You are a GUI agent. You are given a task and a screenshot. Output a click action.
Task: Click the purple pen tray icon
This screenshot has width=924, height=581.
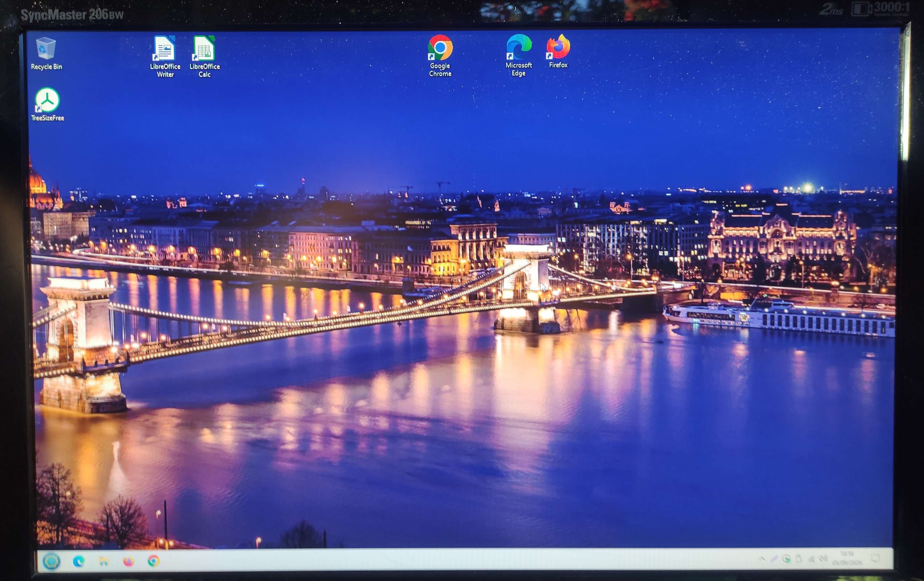point(774,559)
